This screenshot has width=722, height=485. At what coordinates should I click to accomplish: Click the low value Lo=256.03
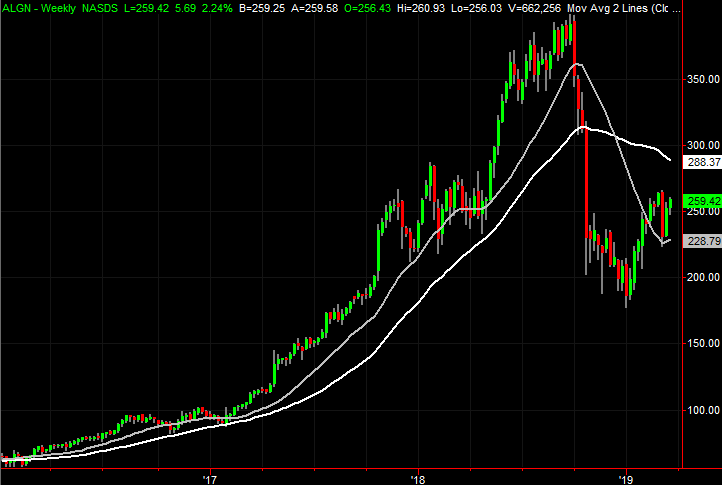pos(476,8)
